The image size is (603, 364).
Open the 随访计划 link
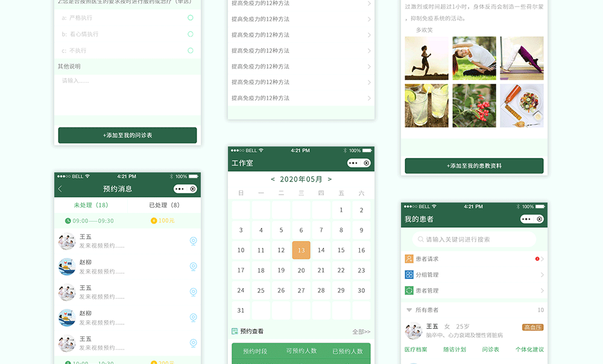(x=455, y=350)
